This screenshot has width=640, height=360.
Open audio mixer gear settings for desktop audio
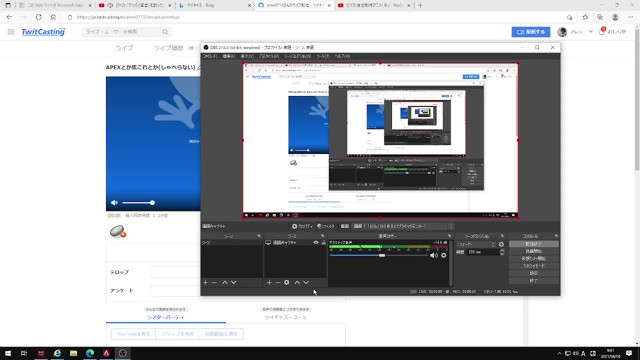(444, 256)
